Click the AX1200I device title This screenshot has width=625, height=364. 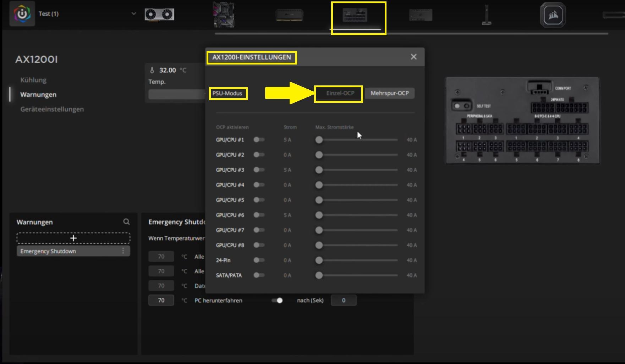pyautogui.click(x=37, y=59)
